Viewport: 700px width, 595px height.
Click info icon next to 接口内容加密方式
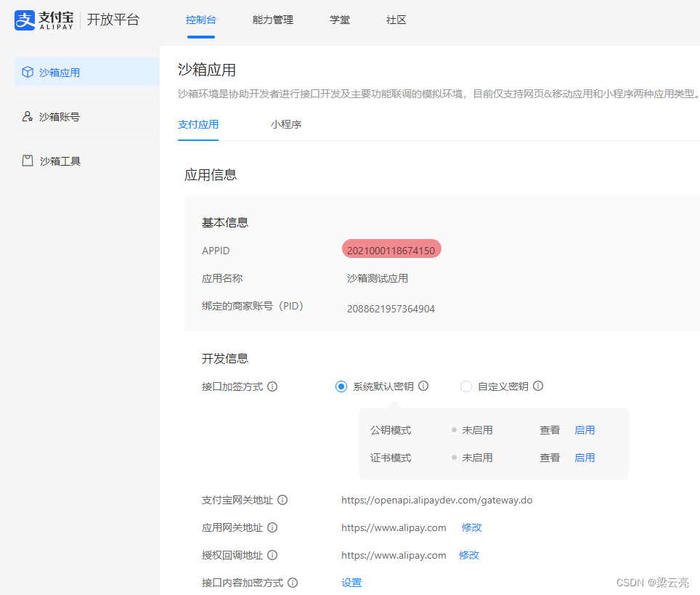point(293,583)
